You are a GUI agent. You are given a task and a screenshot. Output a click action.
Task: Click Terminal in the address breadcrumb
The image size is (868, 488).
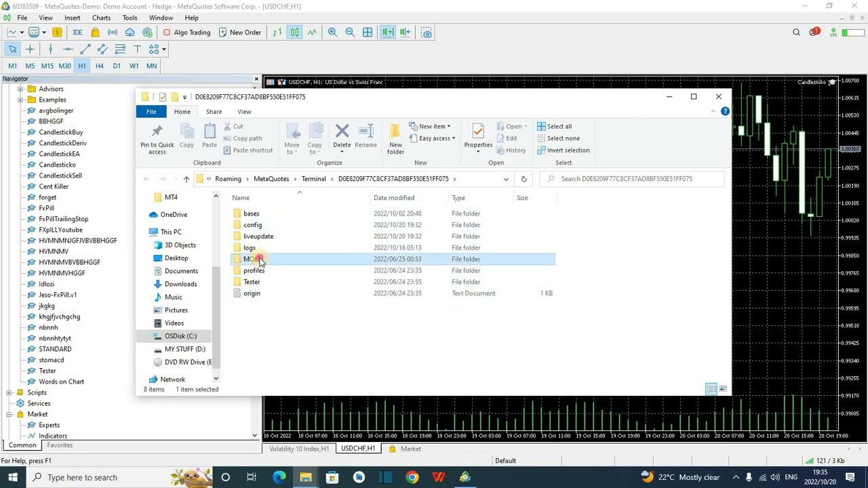click(314, 179)
